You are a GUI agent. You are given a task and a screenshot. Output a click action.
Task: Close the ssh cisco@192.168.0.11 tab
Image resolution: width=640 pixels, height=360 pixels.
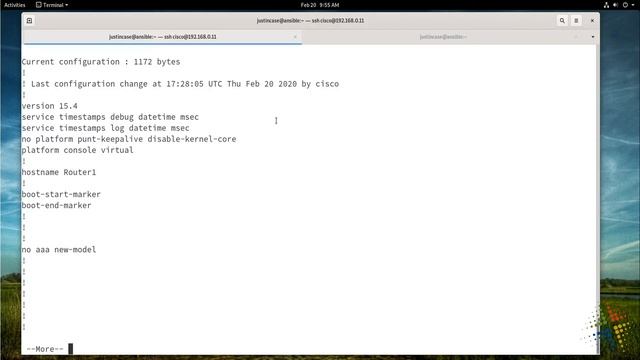295,37
